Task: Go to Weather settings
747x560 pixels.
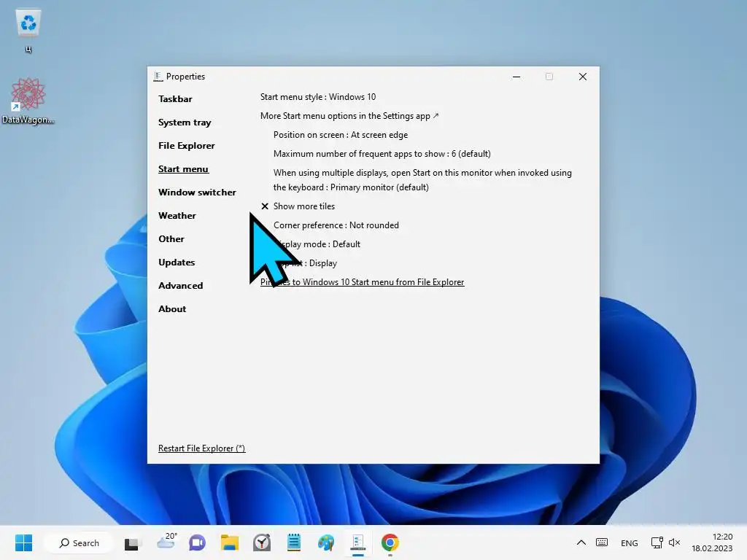Action: coord(177,216)
